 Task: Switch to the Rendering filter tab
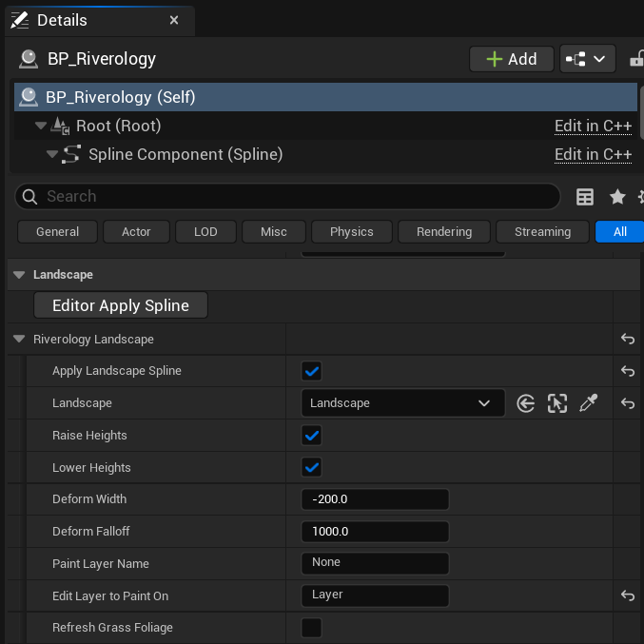click(444, 231)
